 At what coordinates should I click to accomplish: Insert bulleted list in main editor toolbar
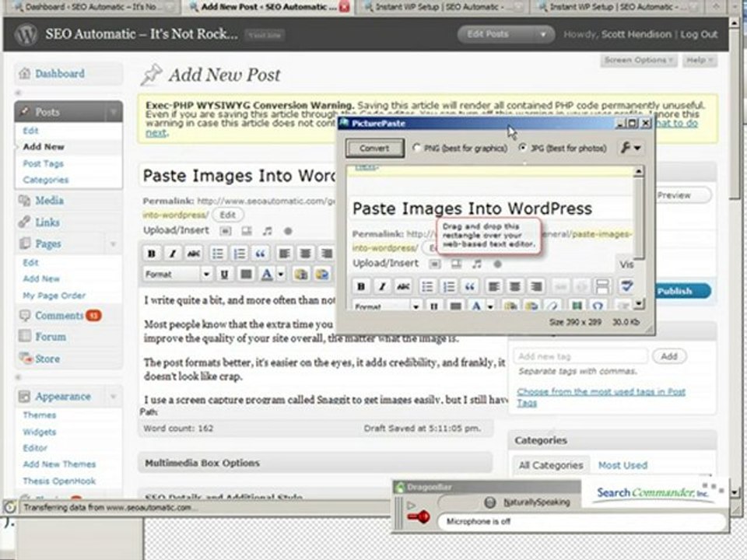[217, 254]
